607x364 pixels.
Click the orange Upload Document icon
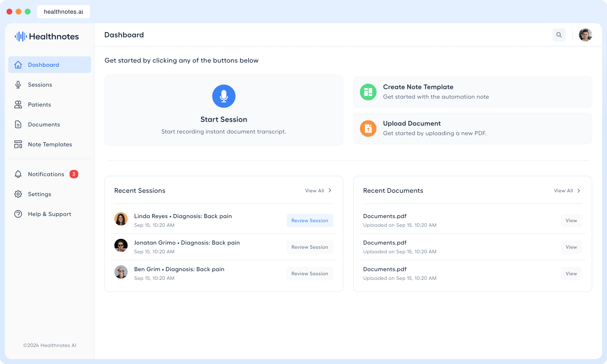[x=368, y=128]
